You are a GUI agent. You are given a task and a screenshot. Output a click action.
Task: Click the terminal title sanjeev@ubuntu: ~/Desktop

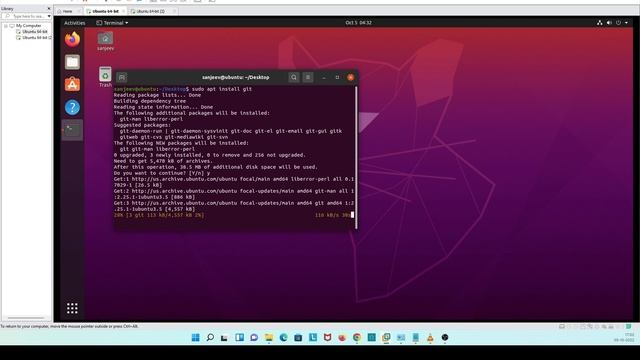[x=236, y=77]
